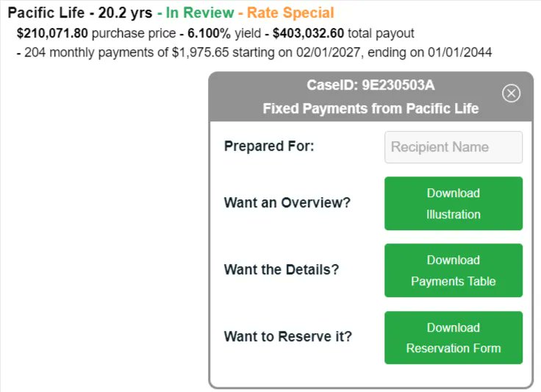The width and height of the screenshot is (541, 392).
Task: Click Fixed Payments from Pacific Life title
Action: pyautogui.click(x=371, y=108)
